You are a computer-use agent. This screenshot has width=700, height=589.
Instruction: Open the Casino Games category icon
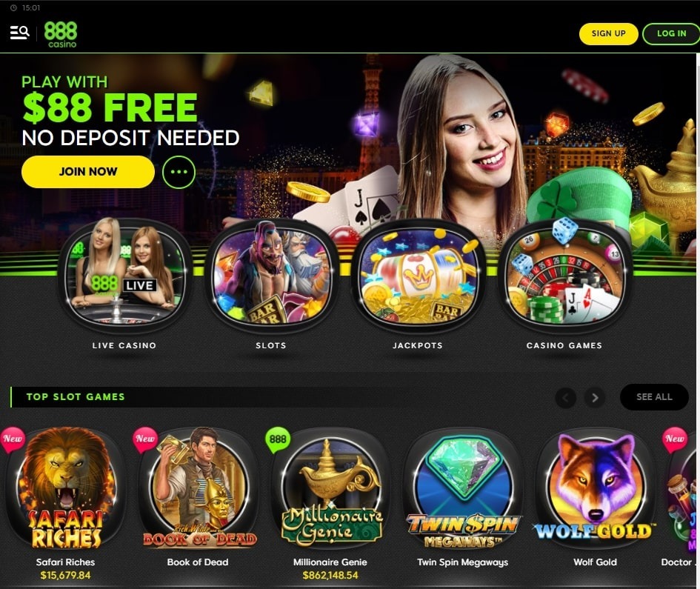tap(564, 272)
